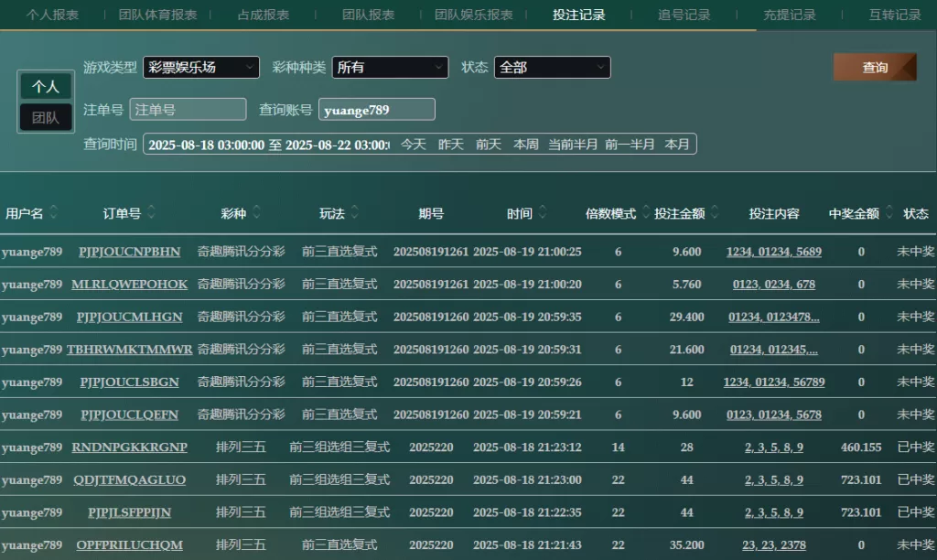View bet content 1234, 01234, 5689
Screen dimensions: 937x560
coord(774,252)
